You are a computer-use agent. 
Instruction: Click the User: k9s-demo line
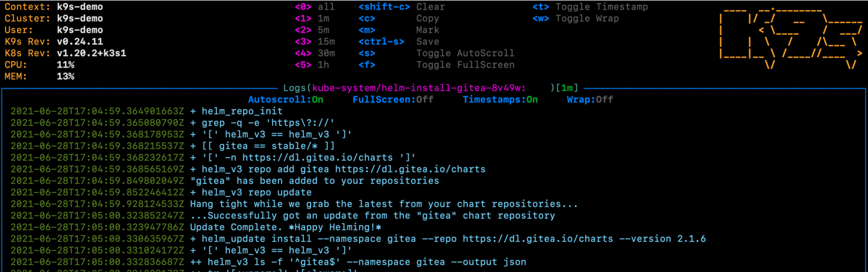(54, 30)
